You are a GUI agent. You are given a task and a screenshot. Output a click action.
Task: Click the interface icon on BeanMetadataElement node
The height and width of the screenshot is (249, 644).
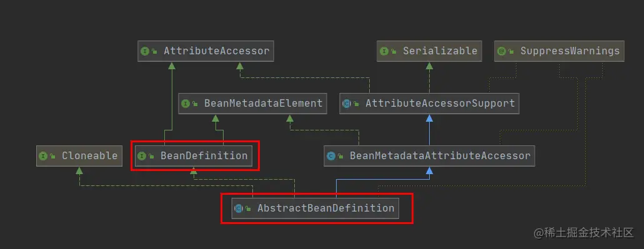pos(186,104)
